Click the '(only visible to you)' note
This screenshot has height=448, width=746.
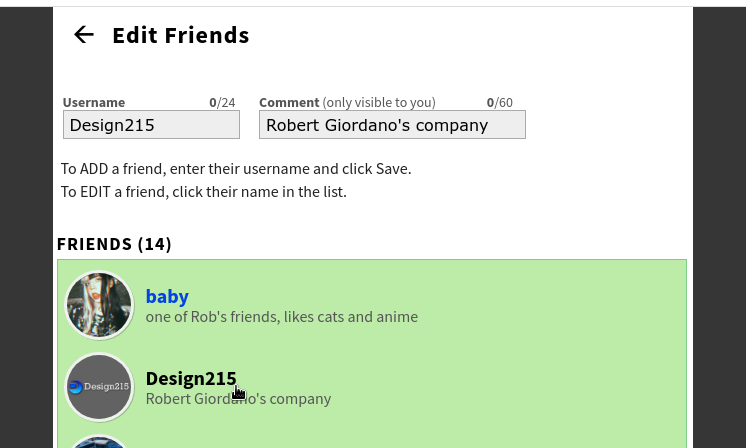coord(379,102)
